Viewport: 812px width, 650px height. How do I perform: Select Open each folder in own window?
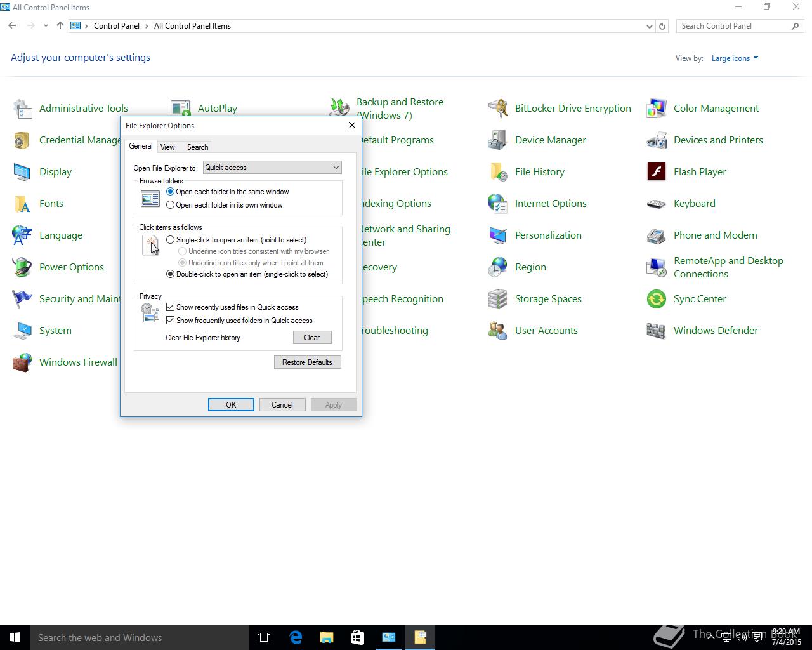[170, 205]
